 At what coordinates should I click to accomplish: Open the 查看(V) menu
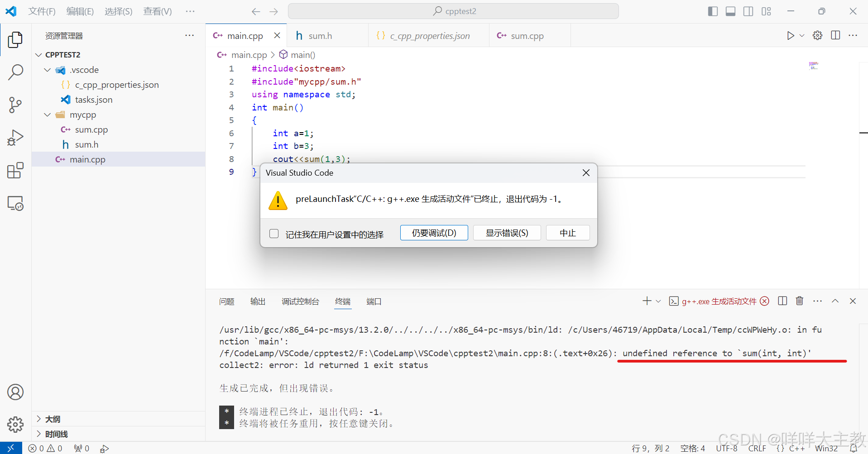pyautogui.click(x=158, y=11)
